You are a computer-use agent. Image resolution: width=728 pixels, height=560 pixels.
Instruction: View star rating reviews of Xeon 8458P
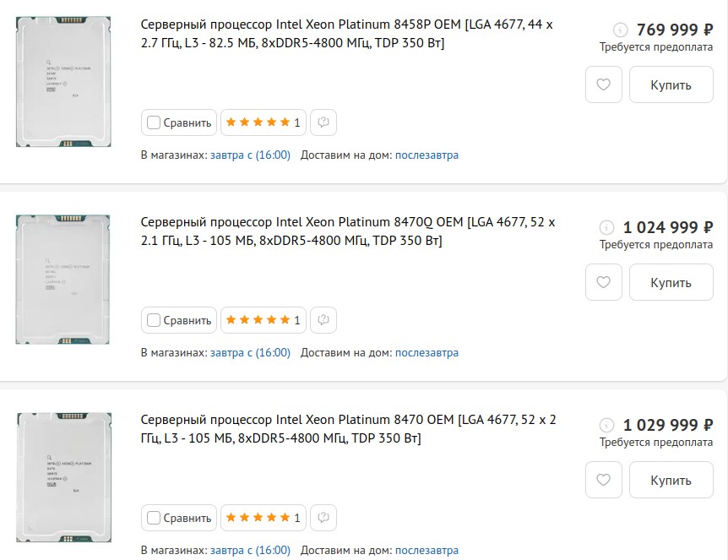(263, 122)
